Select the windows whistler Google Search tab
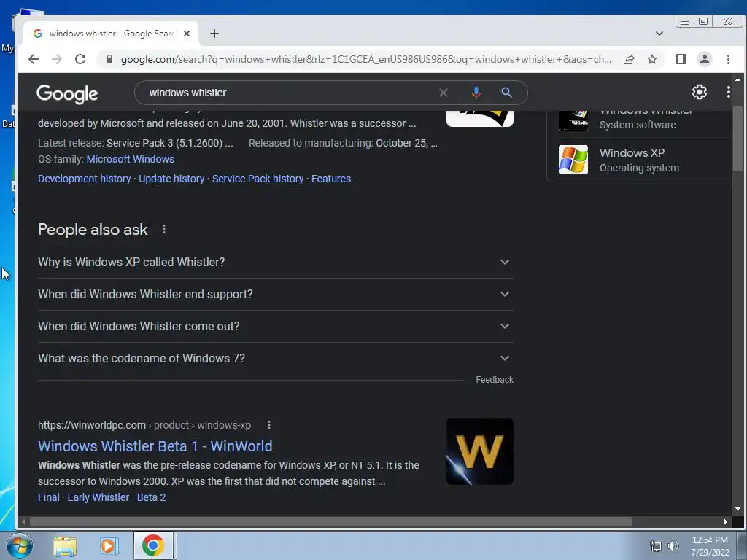 111,34
